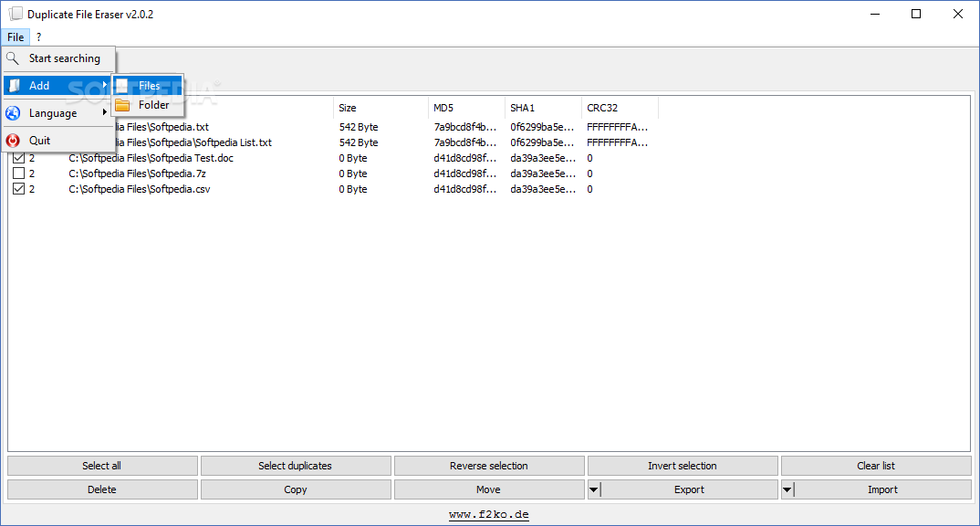This screenshot has width=980, height=526.
Task: Expand the Add submenu arrow
Action: coord(104,85)
